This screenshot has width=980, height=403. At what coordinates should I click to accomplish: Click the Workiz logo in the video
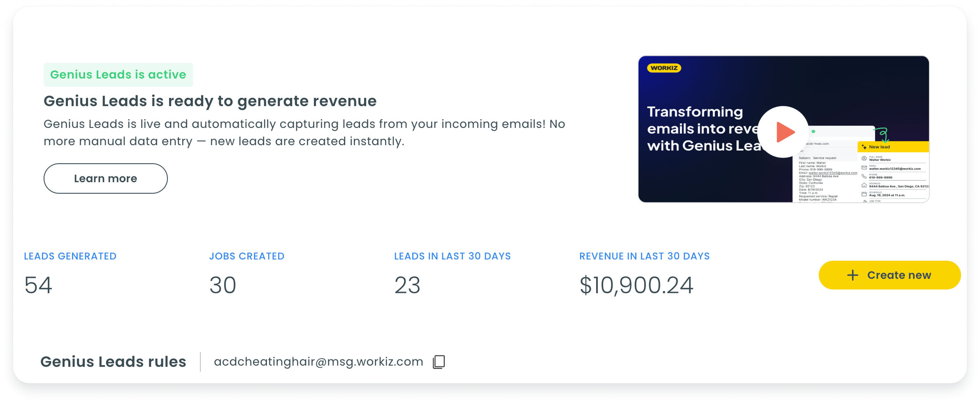click(x=664, y=68)
